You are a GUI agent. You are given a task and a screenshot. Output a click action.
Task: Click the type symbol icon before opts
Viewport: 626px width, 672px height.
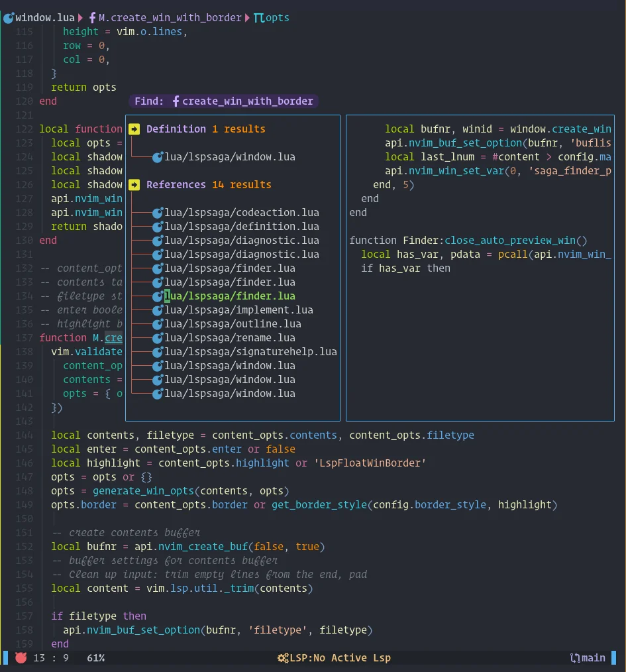coord(258,17)
